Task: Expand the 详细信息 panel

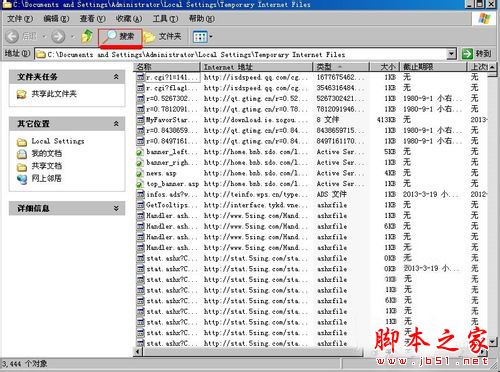Action: pyautogui.click(x=116, y=208)
